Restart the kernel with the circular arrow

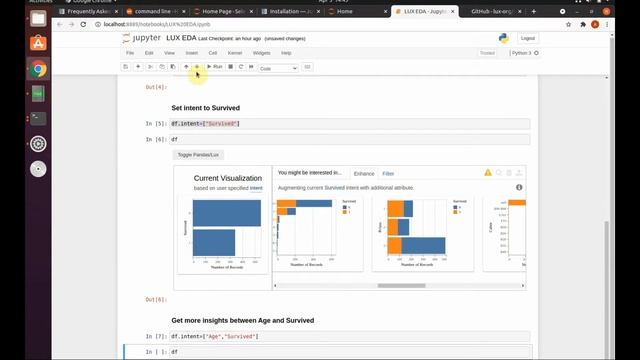coord(241,67)
